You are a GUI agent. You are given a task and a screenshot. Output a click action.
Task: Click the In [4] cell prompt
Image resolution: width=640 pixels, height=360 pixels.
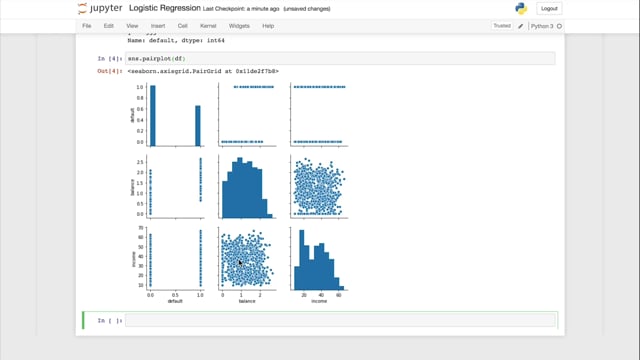tap(109, 59)
